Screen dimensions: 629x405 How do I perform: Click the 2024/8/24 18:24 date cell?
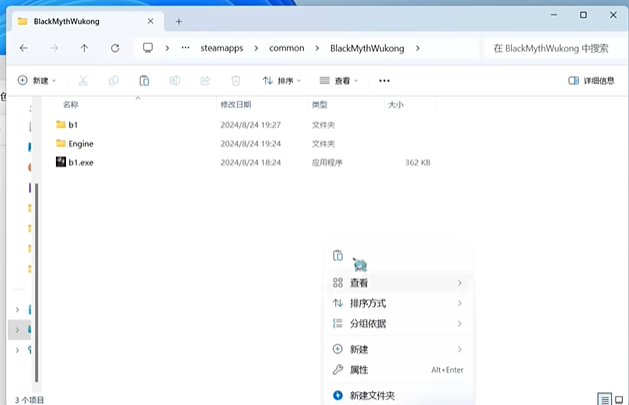tap(251, 162)
